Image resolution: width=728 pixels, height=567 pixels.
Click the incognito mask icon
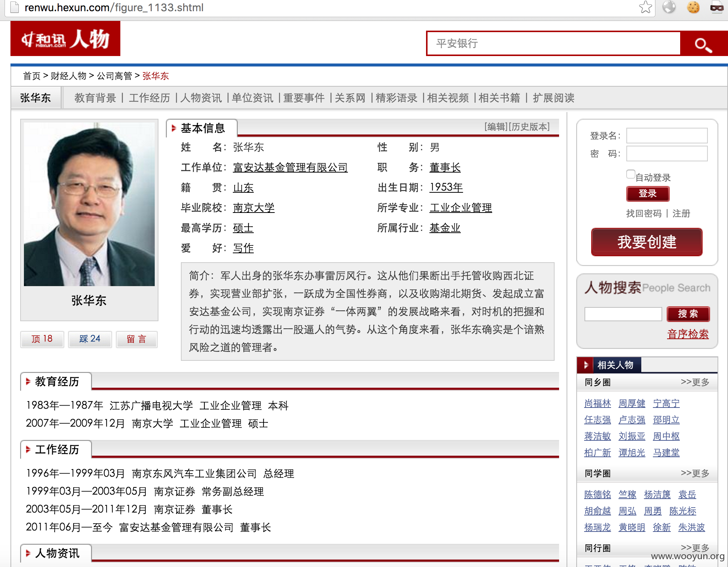716,7
